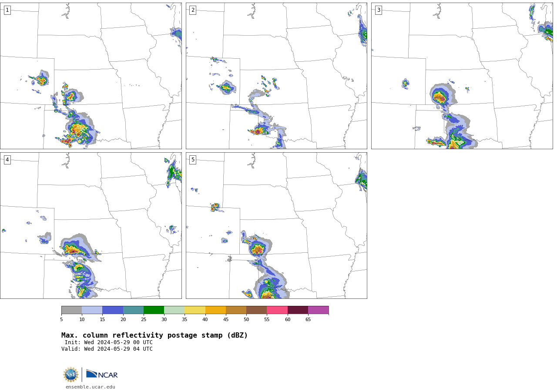Open ensemble member 4 reflectivity map
This screenshot has height=392, width=557.
pyautogui.click(x=91, y=225)
